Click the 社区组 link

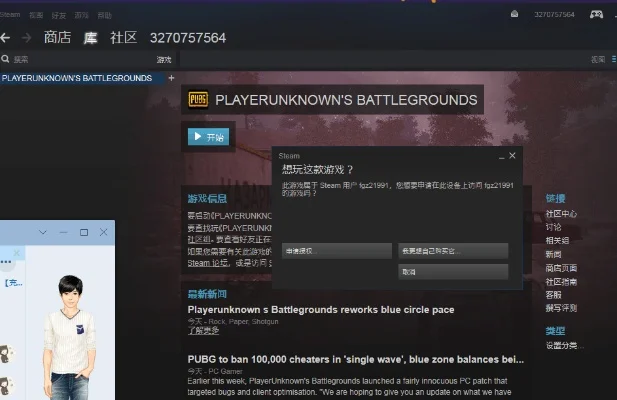[x=199, y=240]
